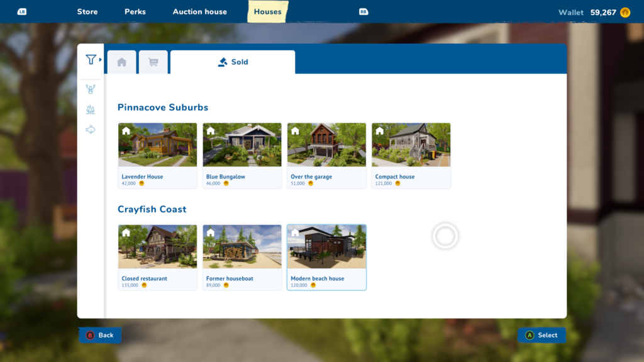Click the Over the garage name label
Screen dimensions: 644x362
[311, 177]
